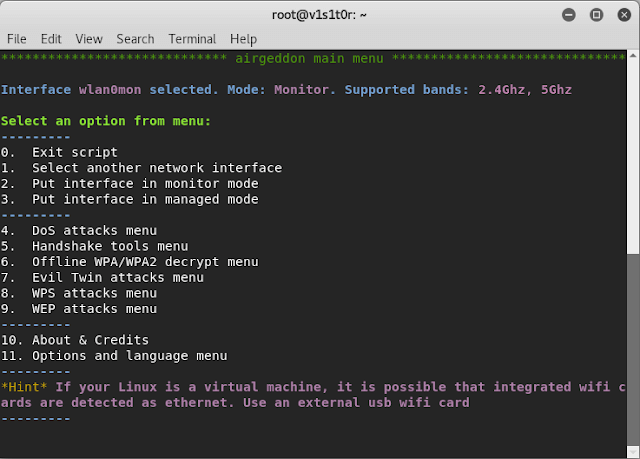Click "Select another network interface" text
The image size is (640, 459).
(156, 168)
